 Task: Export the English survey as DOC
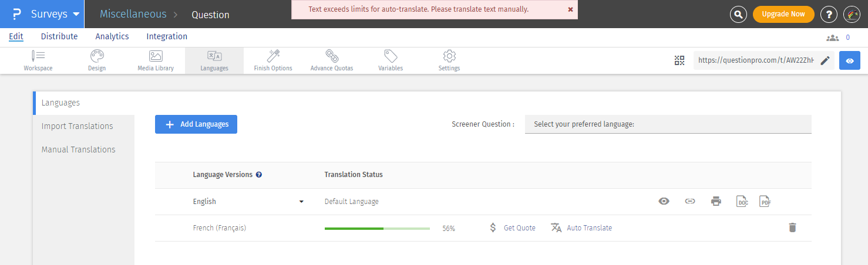click(742, 201)
